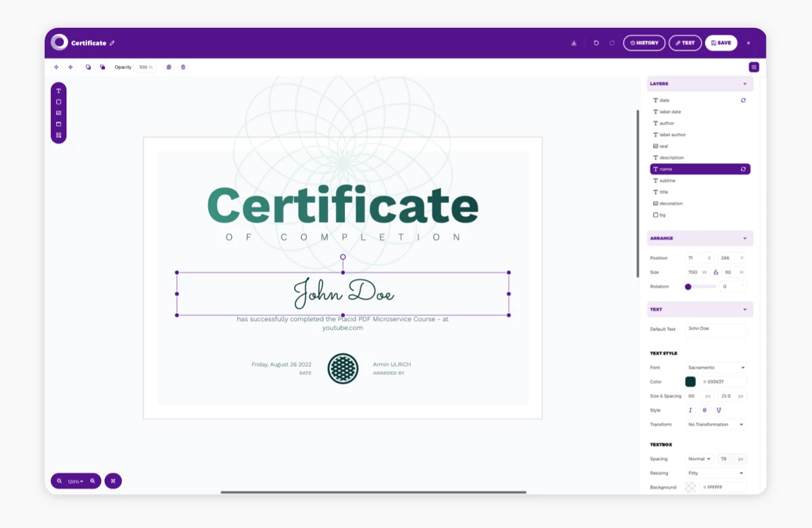Open the History button
The image size is (812, 528).
(644, 43)
